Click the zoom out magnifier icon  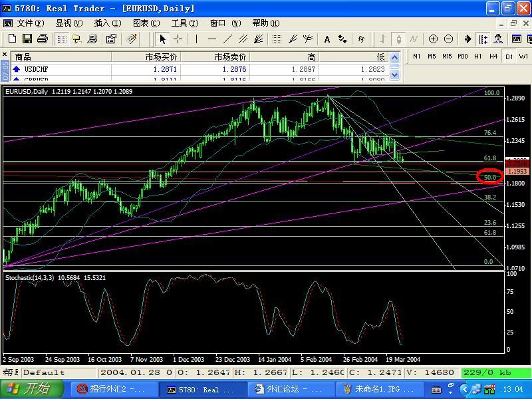pos(448,39)
